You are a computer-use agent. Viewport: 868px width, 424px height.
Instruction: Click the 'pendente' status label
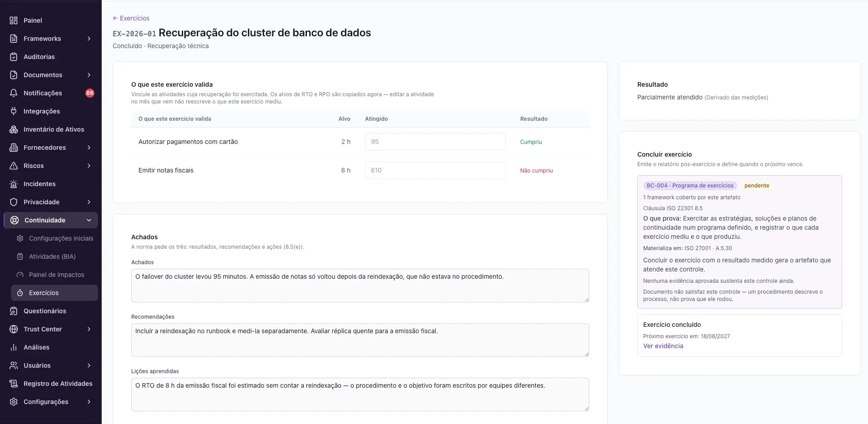click(x=756, y=186)
